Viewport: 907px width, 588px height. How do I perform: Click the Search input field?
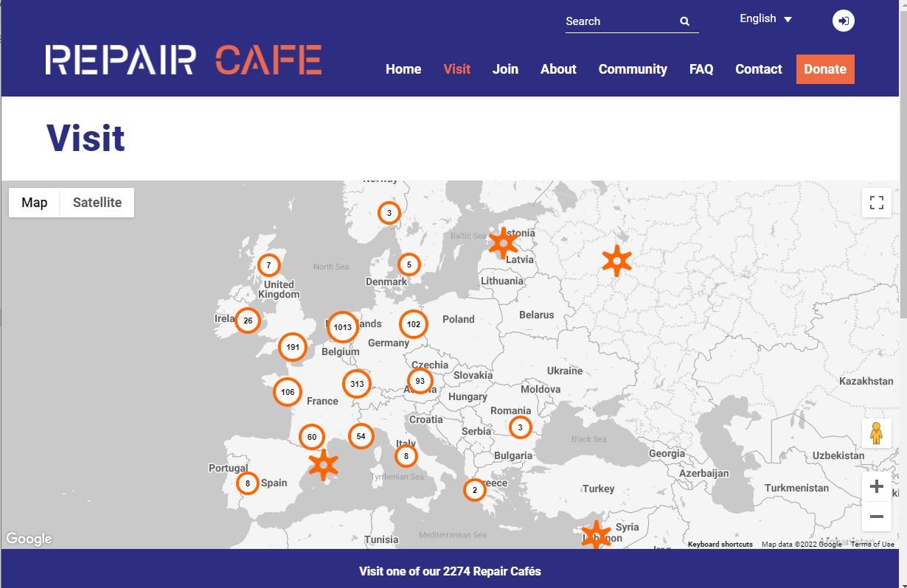619,21
